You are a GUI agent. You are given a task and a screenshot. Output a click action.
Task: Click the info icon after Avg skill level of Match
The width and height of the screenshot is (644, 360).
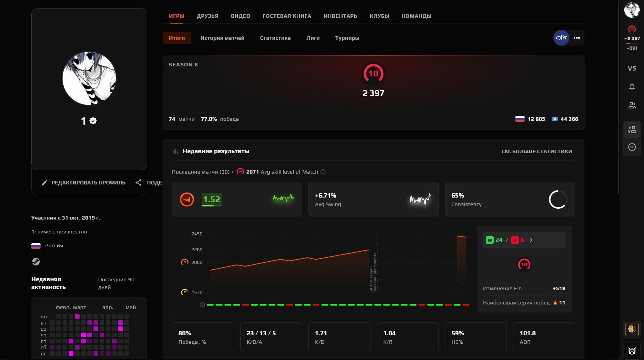click(x=323, y=172)
